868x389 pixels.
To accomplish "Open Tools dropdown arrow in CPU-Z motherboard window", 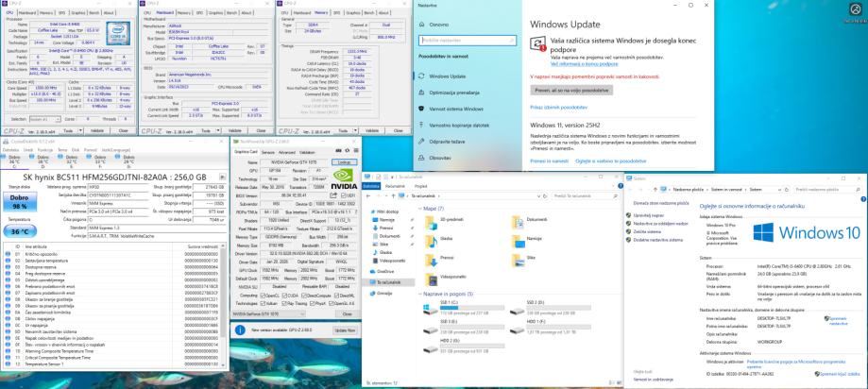I will click(x=219, y=130).
